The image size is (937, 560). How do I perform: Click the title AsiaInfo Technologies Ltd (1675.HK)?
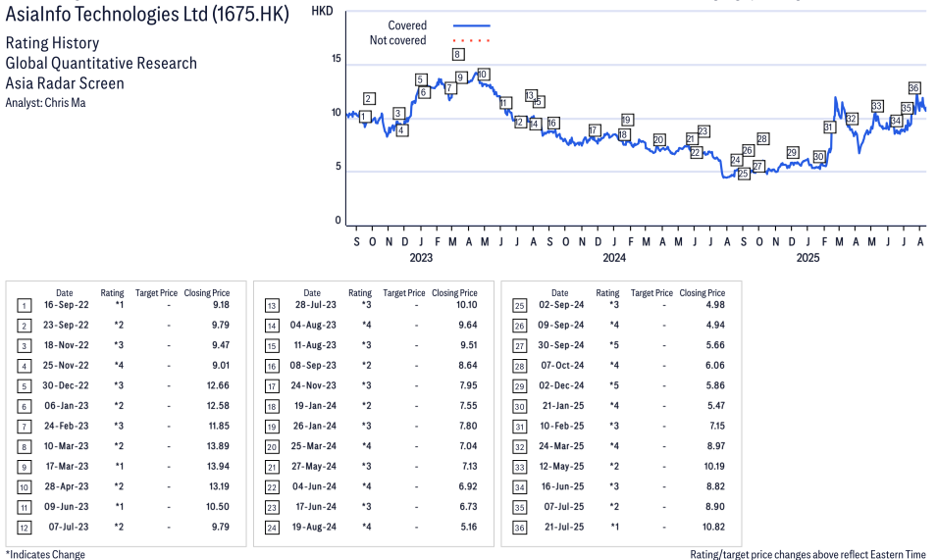tap(147, 14)
